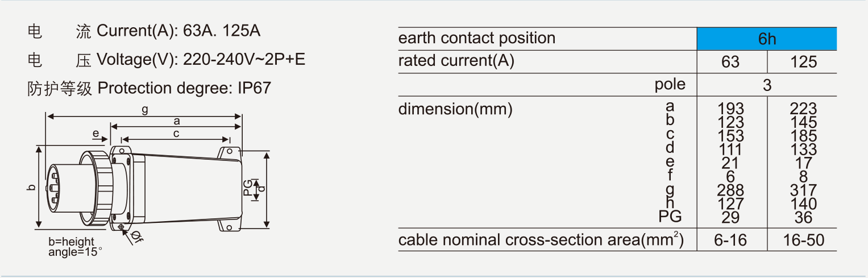Click the blue 6h header cell
The width and height of the screenshot is (868, 278).
click(x=766, y=39)
